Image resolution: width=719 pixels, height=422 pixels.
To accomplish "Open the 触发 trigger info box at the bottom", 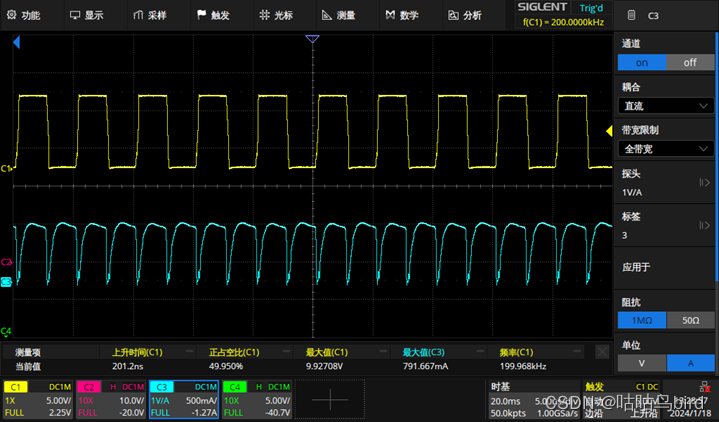I will coord(623,400).
